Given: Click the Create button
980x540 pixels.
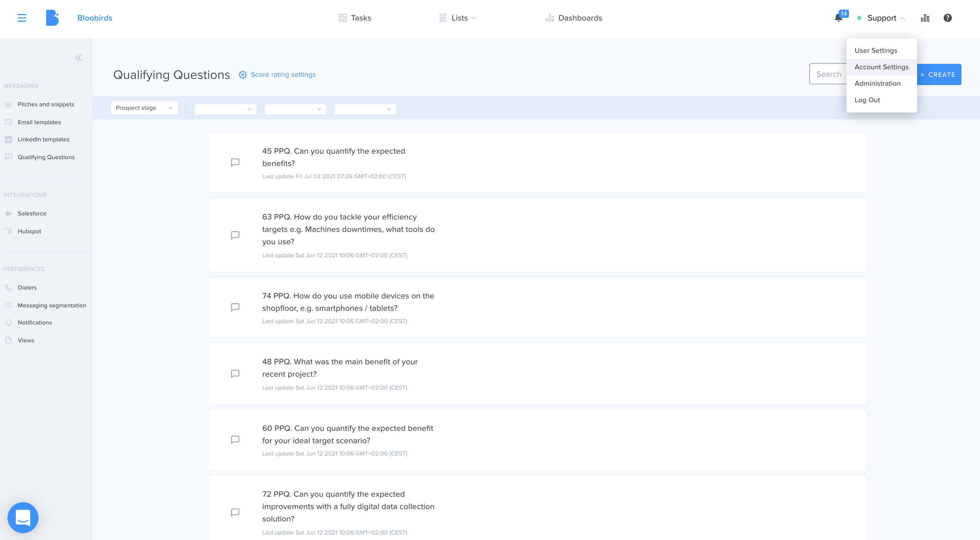Looking at the screenshot, I should point(938,74).
